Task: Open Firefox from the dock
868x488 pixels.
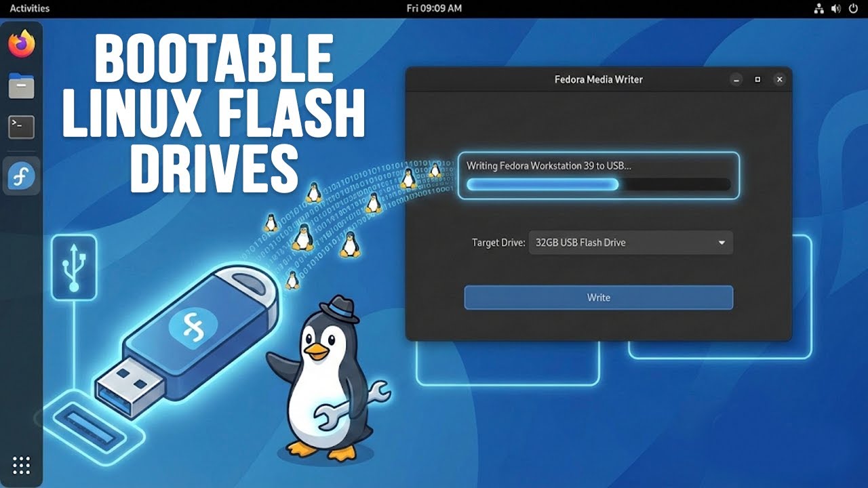Action: (22, 44)
